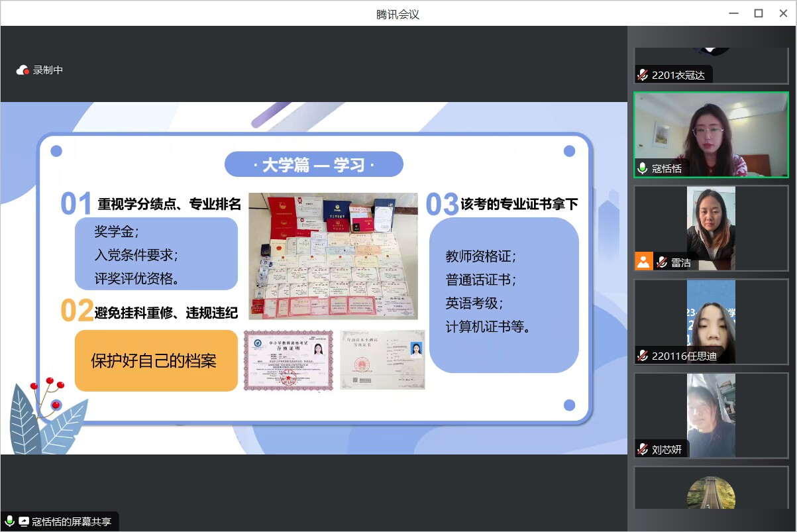Click the name label 寇恬恬 on the video tile
The image size is (797, 532).
click(666, 168)
